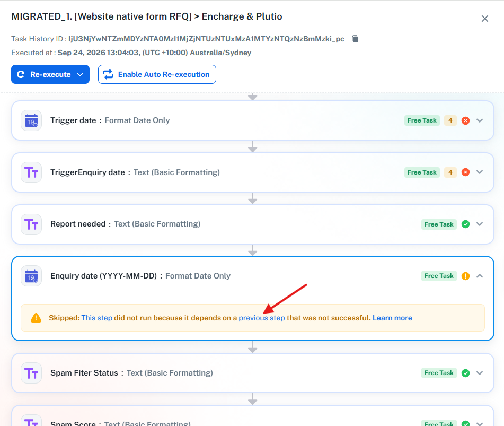
Task: Click the Free Task badge on Spam Fiter Status
Action: pyautogui.click(x=439, y=373)
